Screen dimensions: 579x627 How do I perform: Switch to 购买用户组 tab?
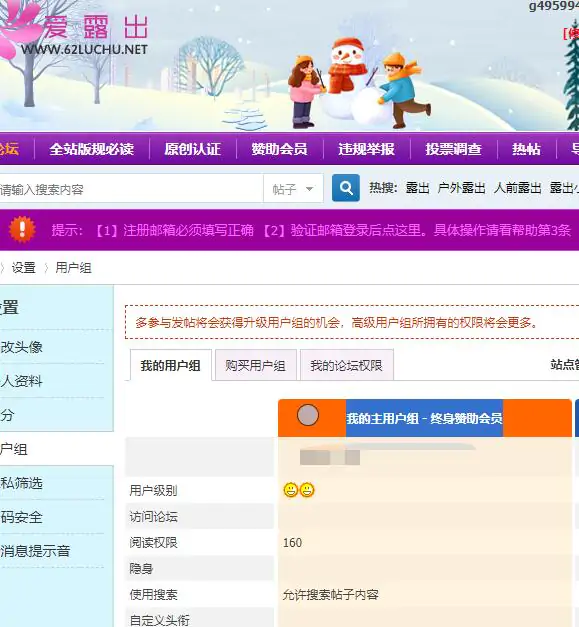click(256, 365)
